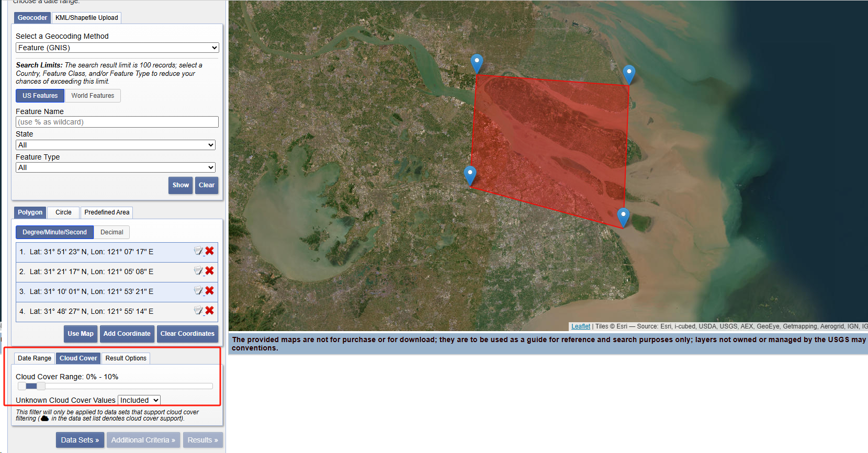Open the Feature Type dropdown

click(x=116, y=167)
